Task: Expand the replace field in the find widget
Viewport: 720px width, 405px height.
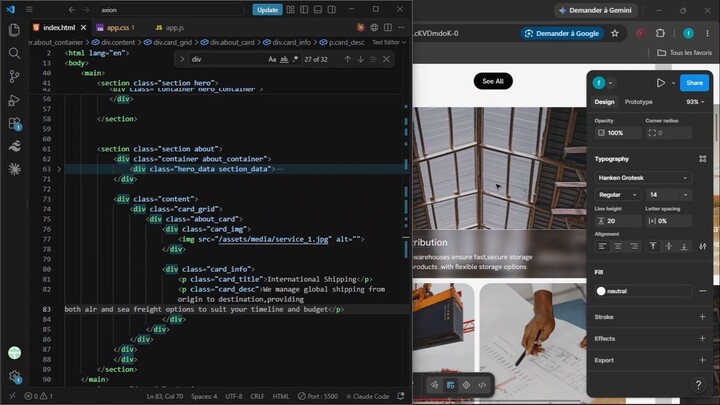Action: [182, 59]
